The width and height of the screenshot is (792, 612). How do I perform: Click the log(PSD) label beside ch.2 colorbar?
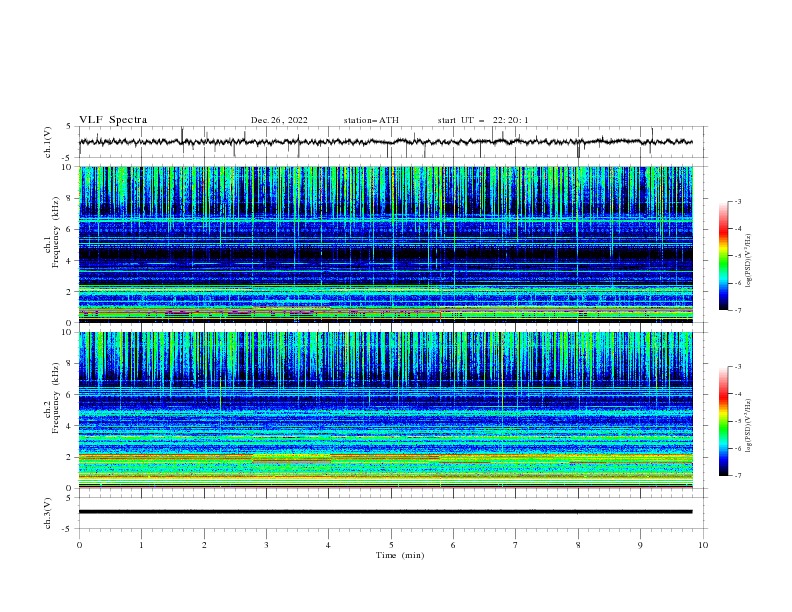point(749,426)
